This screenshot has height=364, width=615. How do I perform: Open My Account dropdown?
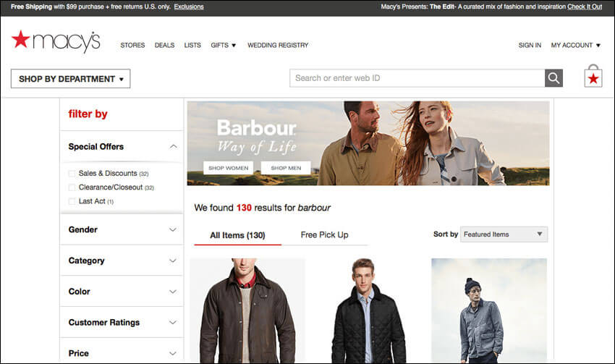[x=575, y=45]
